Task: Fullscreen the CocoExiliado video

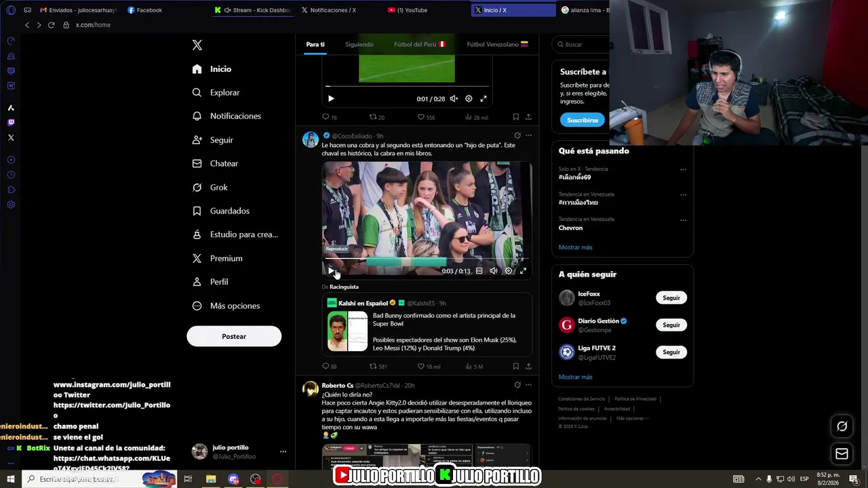Action: [x=523, y=271]
